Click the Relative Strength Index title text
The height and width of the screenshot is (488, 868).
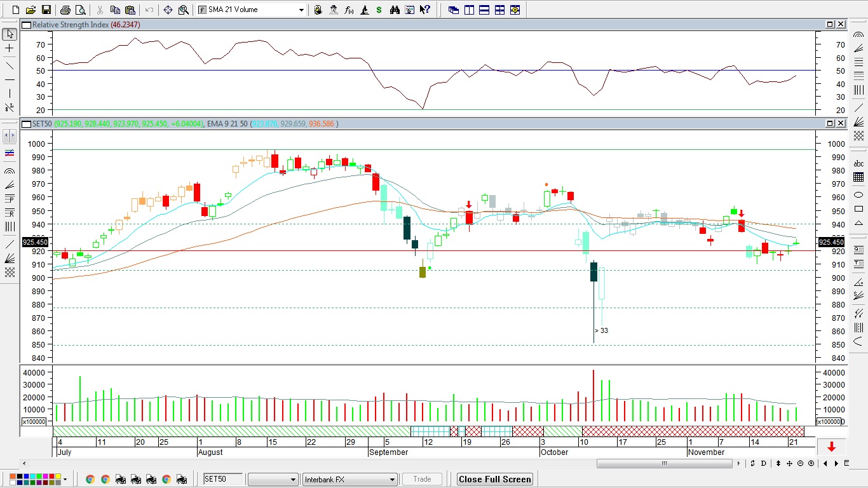(71, 25)
